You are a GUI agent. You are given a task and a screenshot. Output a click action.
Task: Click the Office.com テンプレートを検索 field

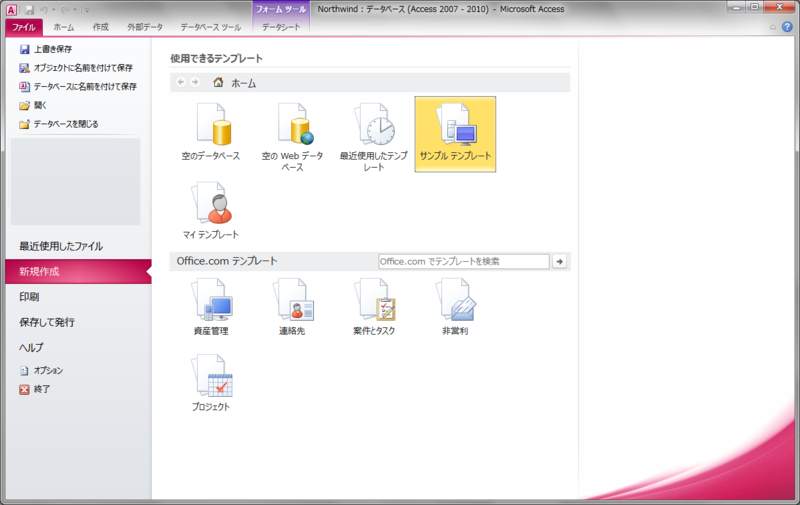(464, 261)
